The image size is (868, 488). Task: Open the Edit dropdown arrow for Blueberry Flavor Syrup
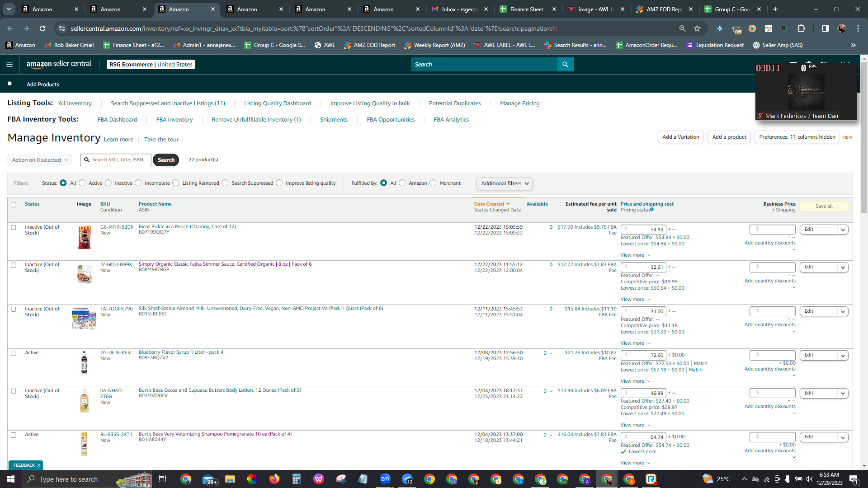(843, 355)
